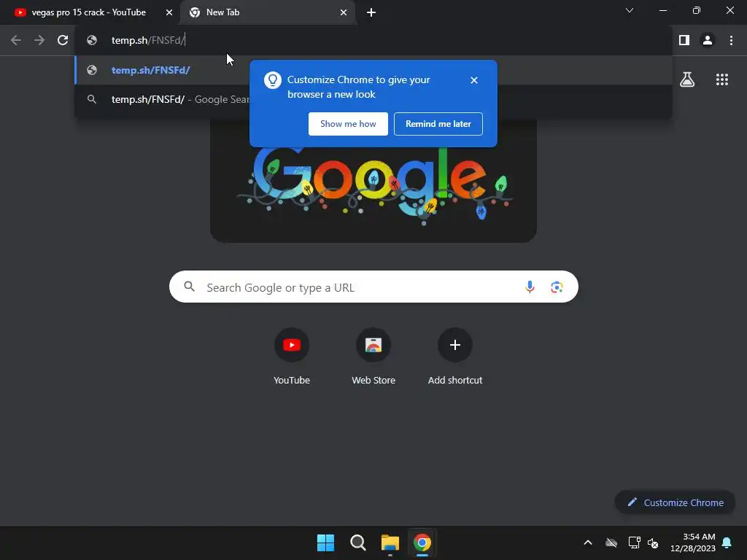Screen dimensions: 747x560
Task: Click the globe icon in the address bar
Action: pyautogui.click(x=92, y=40)
